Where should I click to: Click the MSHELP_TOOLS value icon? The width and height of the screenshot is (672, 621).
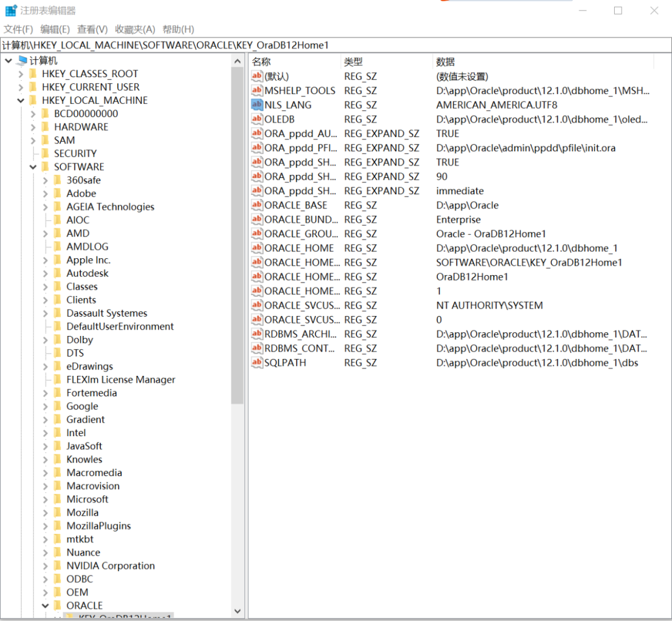click(x=257, y=90)
